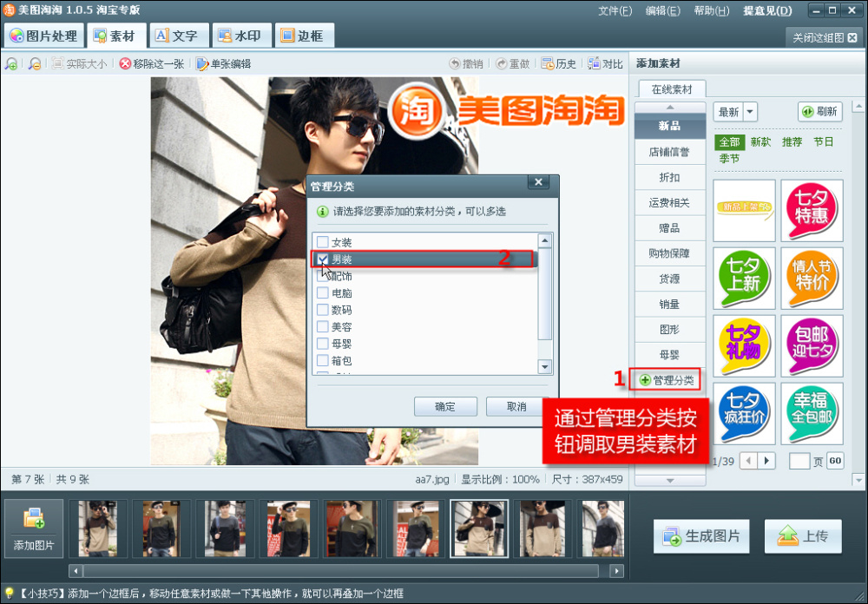Open the history (历史) list
Screen dimensions: 868x604
coord(558,64)
